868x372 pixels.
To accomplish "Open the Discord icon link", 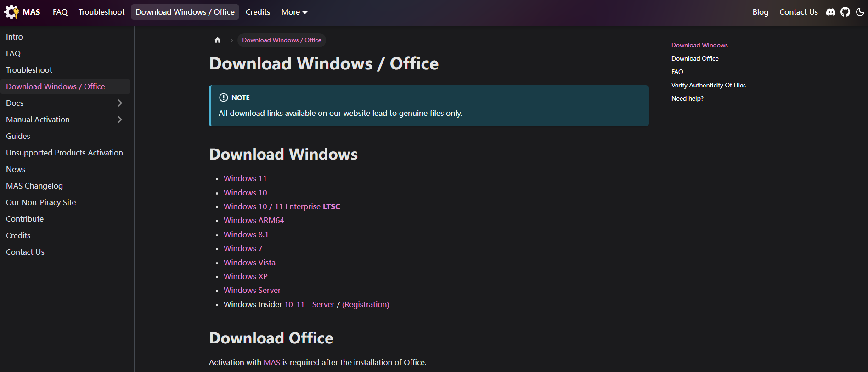I will [831, 12].
